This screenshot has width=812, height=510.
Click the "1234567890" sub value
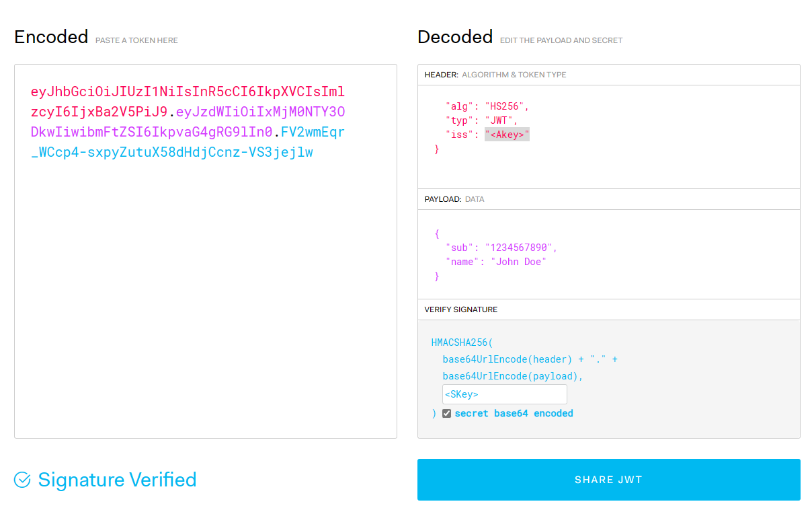point(521,248)
